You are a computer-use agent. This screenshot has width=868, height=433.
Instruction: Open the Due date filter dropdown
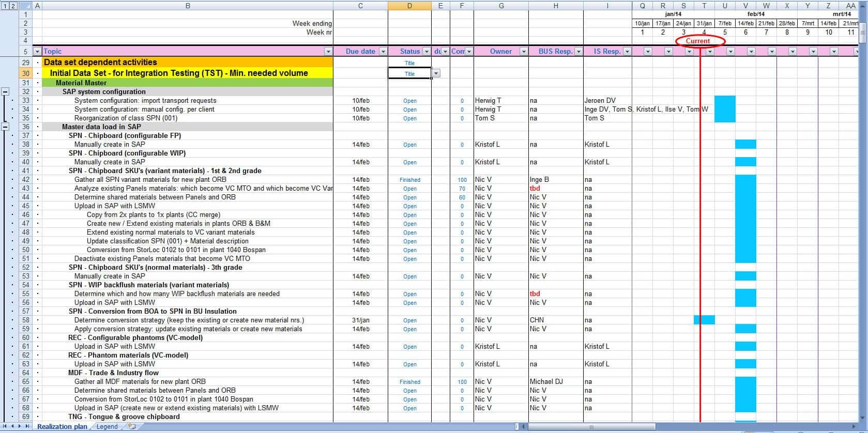point(383,52)
